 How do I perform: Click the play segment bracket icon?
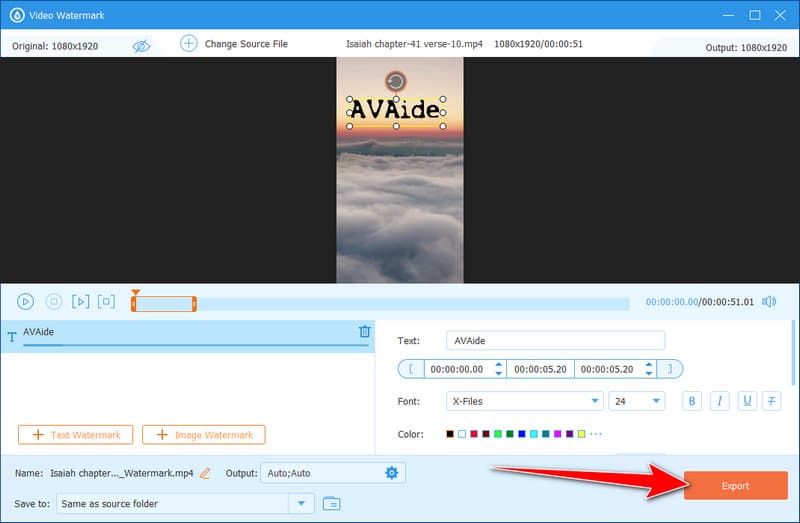coord(81,302)
